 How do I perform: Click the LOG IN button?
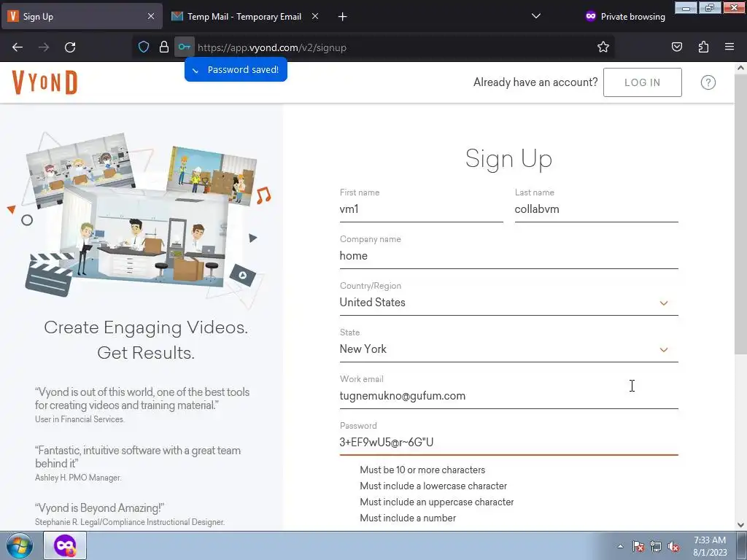(x=642, y=82)
